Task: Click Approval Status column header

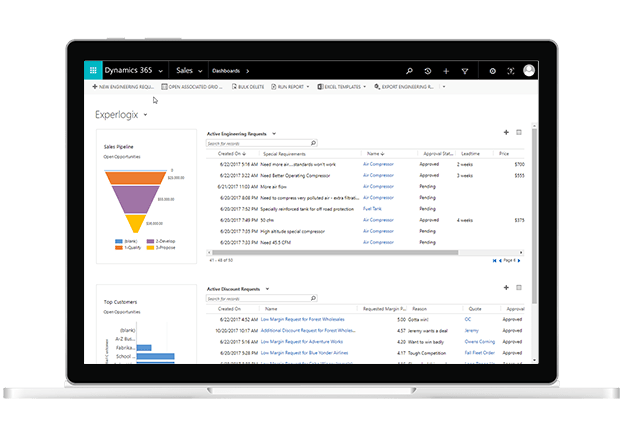Action: (438, 154)
